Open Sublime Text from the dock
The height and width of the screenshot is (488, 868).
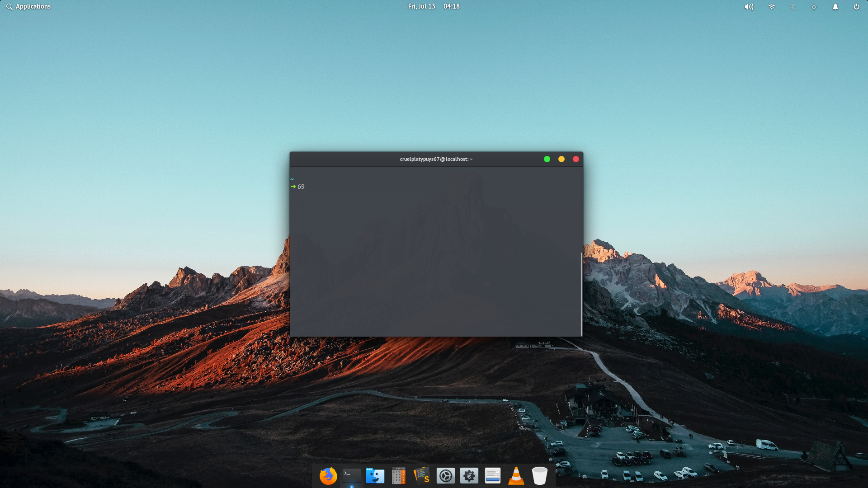coord(422,476)
